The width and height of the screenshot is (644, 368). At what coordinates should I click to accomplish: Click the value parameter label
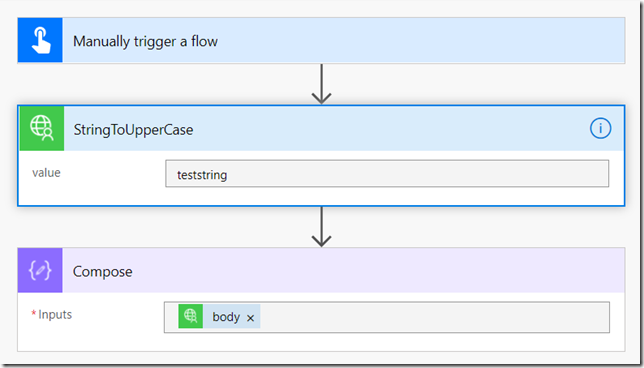click(x=46, y=172)
